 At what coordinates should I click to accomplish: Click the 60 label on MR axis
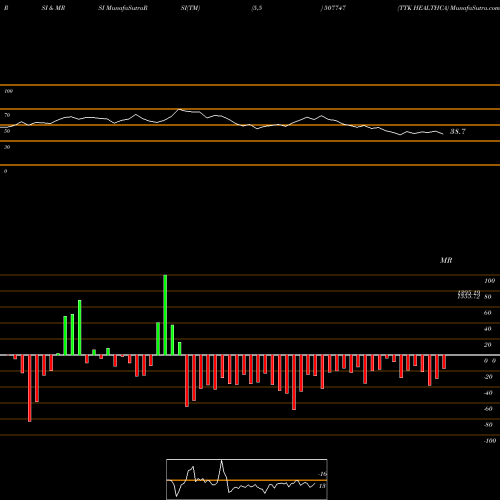coord(488,313)
